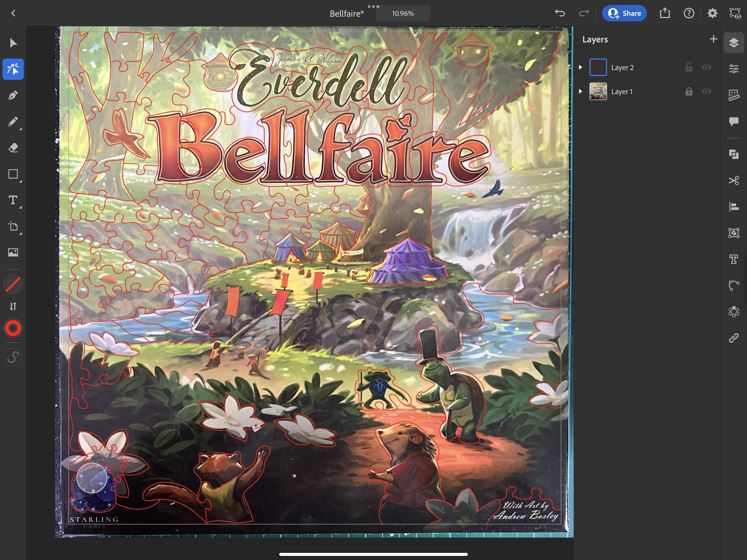Click the Share button
Image resolution: width=747 pixels, height=560 pixels.
624,13
